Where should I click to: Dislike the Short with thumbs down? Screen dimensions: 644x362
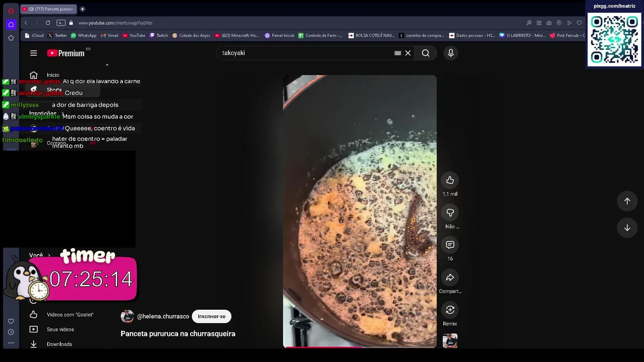450,213
